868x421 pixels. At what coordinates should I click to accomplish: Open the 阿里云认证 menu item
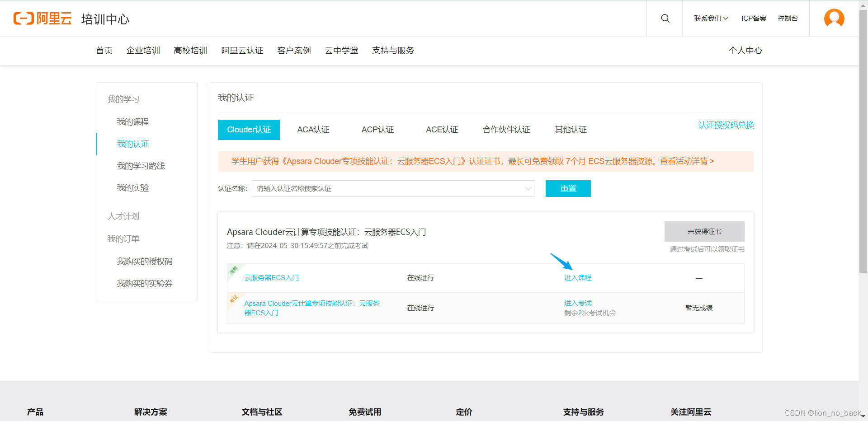242,51
